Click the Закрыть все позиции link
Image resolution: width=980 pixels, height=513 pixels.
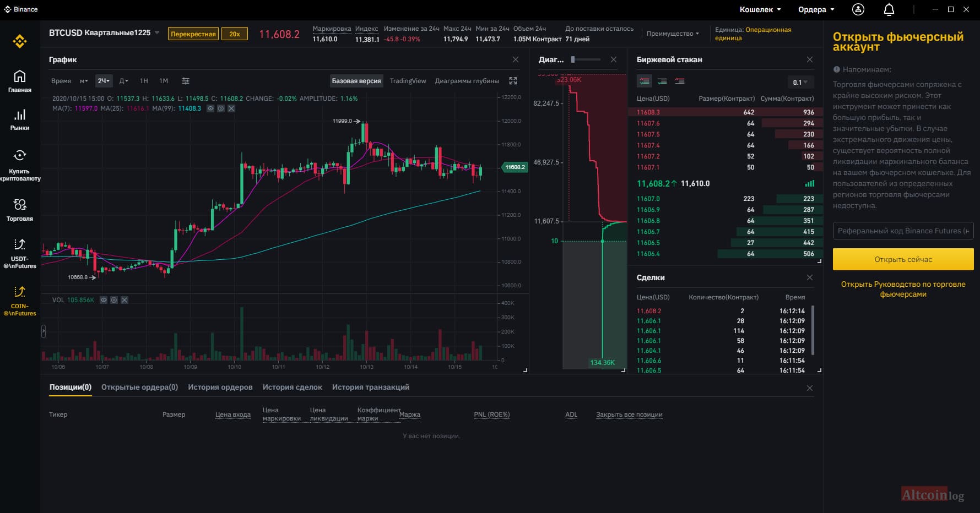tap(629, 414)
